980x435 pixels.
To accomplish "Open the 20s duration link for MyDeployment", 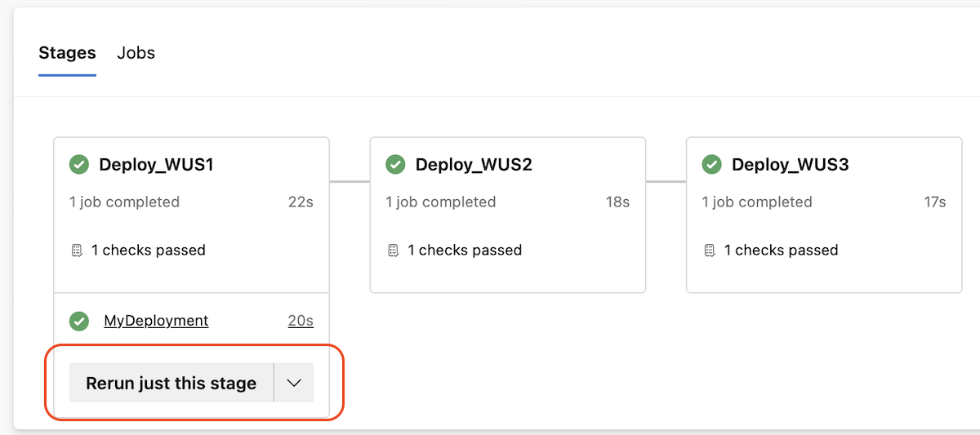I will click(x=301, y=321).
